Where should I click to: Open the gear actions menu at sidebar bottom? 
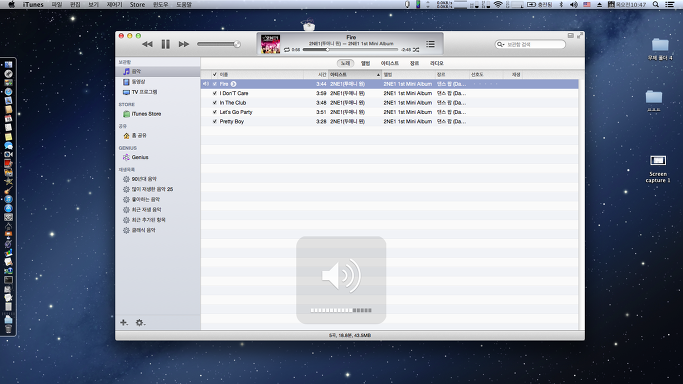pos(139,323)
